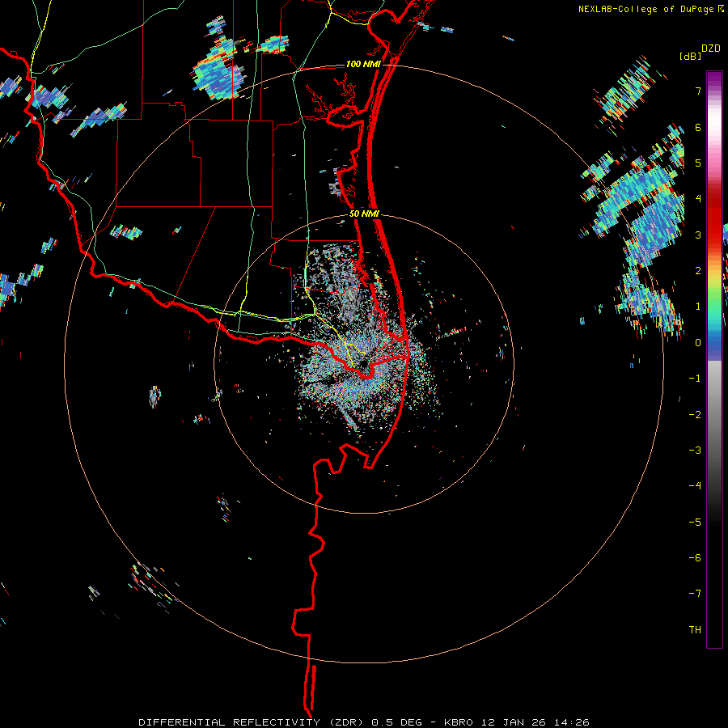Click the -5 value on the color scale
The height and width of the screenshot is (728, 728).
pos(695,523)
